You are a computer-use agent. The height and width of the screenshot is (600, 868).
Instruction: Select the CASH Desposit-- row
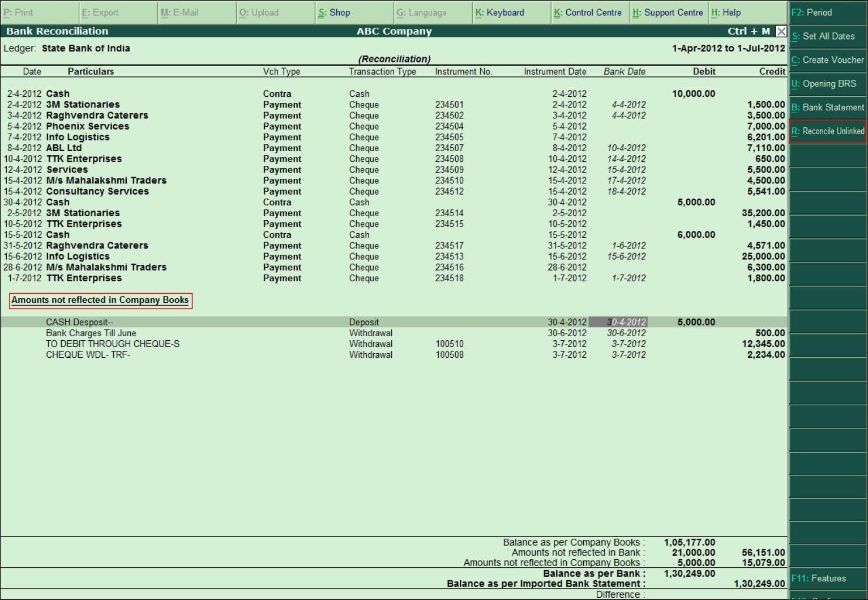[x=394, y=322]
